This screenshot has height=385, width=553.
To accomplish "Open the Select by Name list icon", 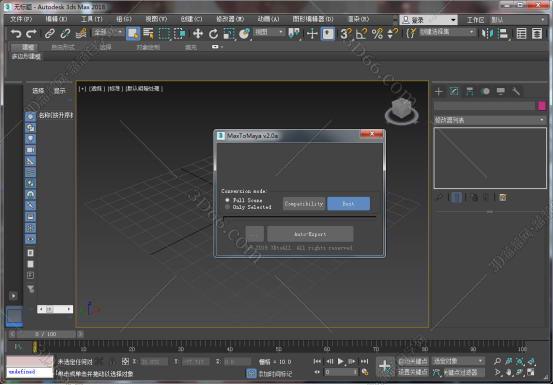I will click(x=148, y=34).
